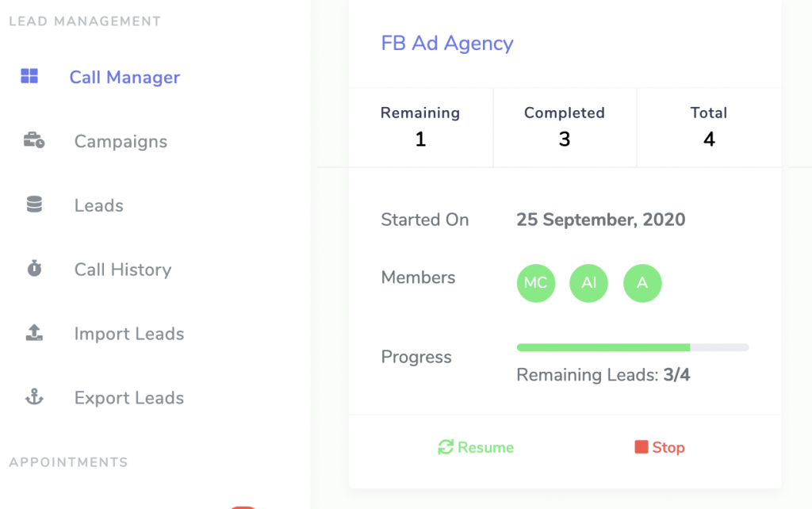Viewport: 812px width, 509px height.
Task: Click the refresh icon beside Resume
Action: coord(446,446)
